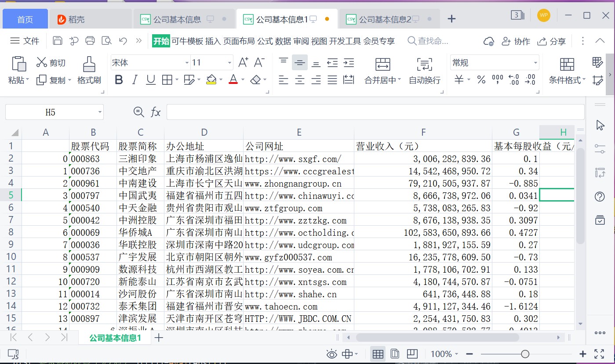Viewport: 615px width, 364px height.
Task: Apply thousands separator format
Action: 498,80
